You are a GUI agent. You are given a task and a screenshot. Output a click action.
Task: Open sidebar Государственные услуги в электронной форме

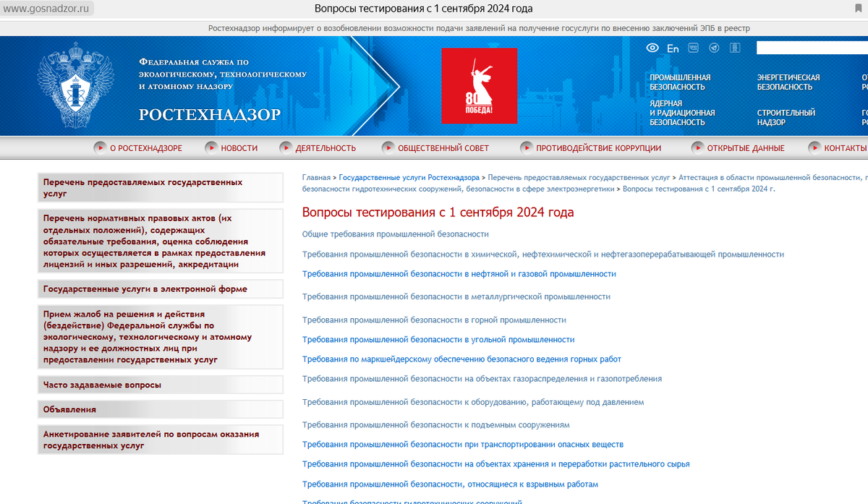161,289
